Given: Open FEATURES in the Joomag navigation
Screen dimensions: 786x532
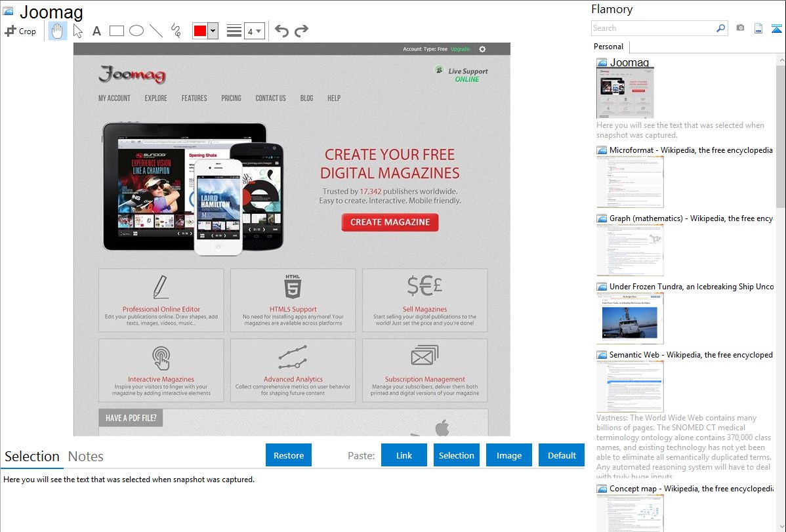Looking at the screenshot, I should [194, 98].
